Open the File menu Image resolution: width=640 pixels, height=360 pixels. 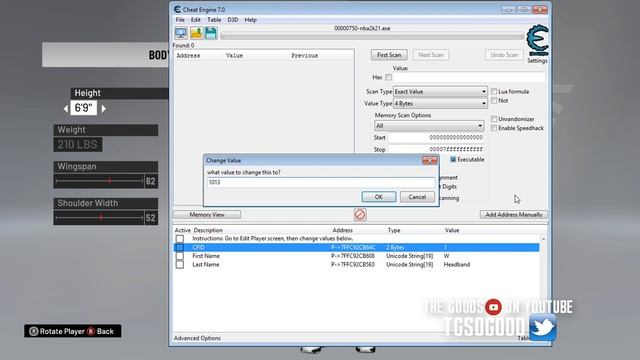(x=180, y=20)
